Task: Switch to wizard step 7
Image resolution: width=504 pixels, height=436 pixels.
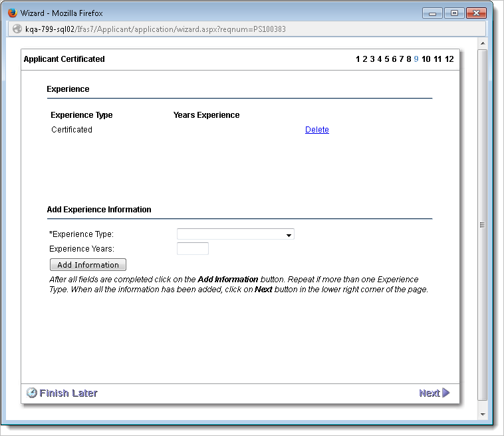Action: 401,59
